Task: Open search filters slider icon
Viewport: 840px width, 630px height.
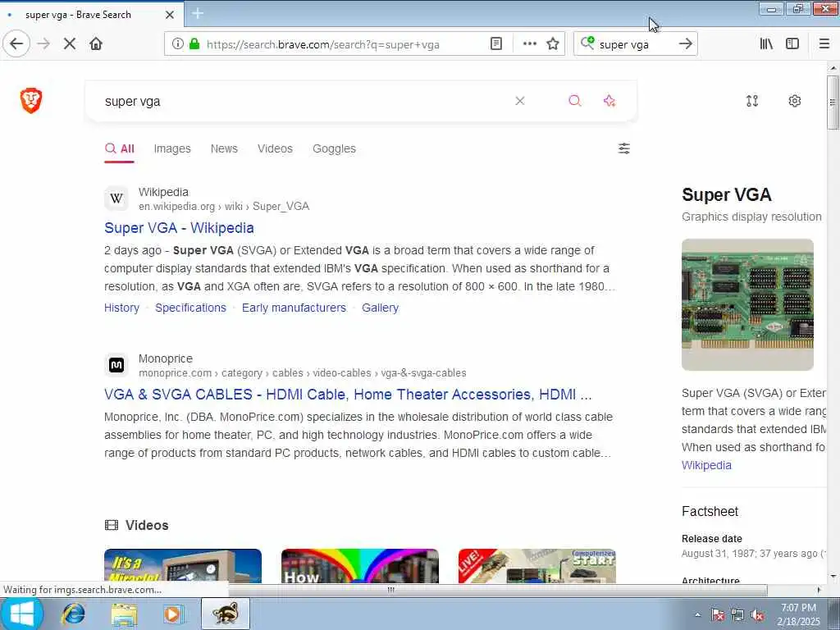Action: pos(624,148)
